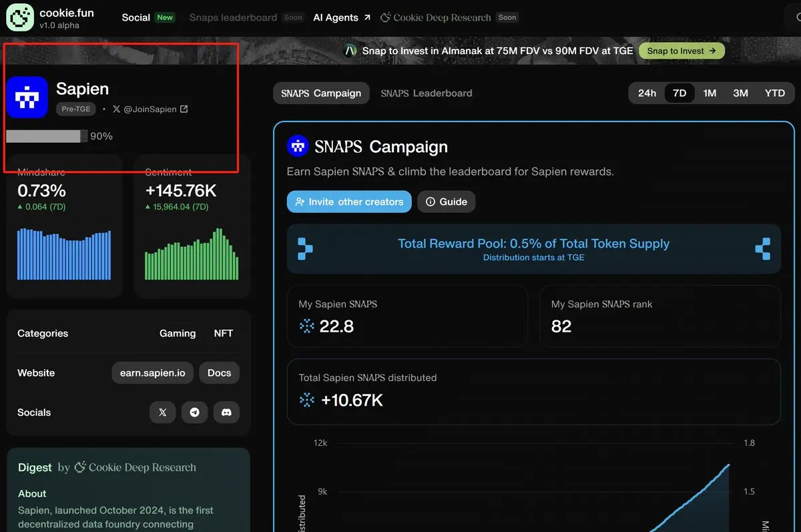Click the snaps icon next to 22.8

coord(307,326)
